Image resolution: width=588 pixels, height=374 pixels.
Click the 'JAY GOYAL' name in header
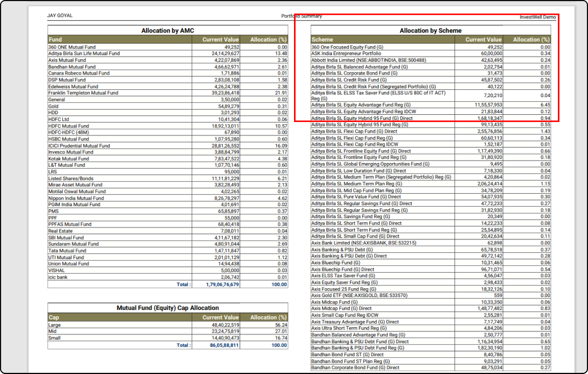coord(60,15)
